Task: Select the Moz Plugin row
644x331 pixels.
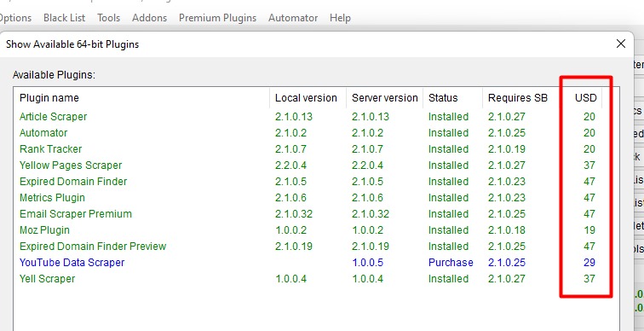Action: pyautogui.click(x=308, y=229)
